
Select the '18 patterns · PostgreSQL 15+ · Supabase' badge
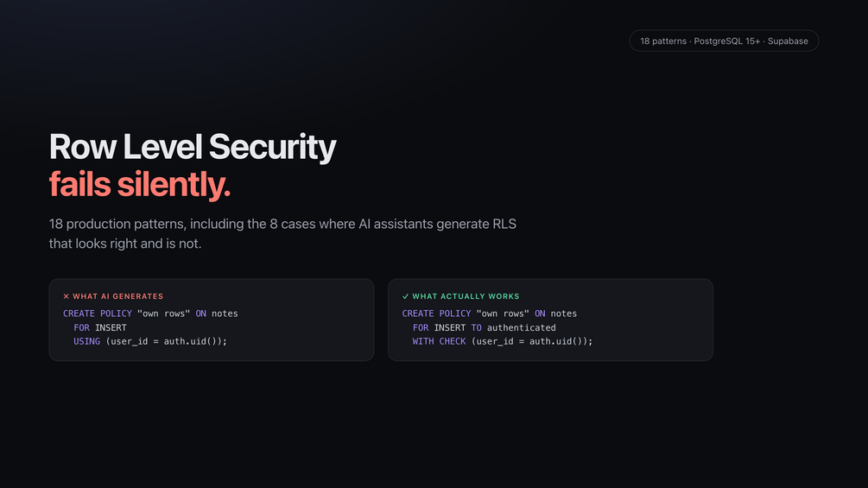click(x=724, y=41)
